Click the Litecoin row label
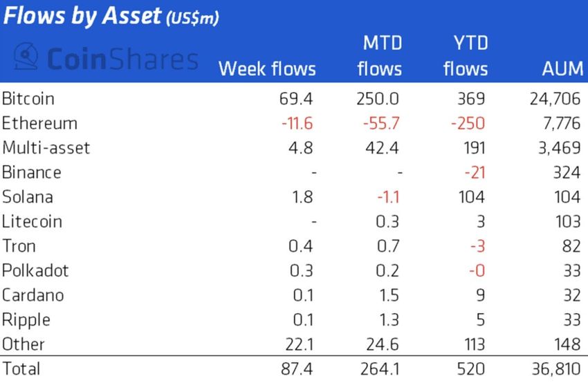The height and width of the screenshot is (385, 588). pyautogui.click(x=33, y=221)
